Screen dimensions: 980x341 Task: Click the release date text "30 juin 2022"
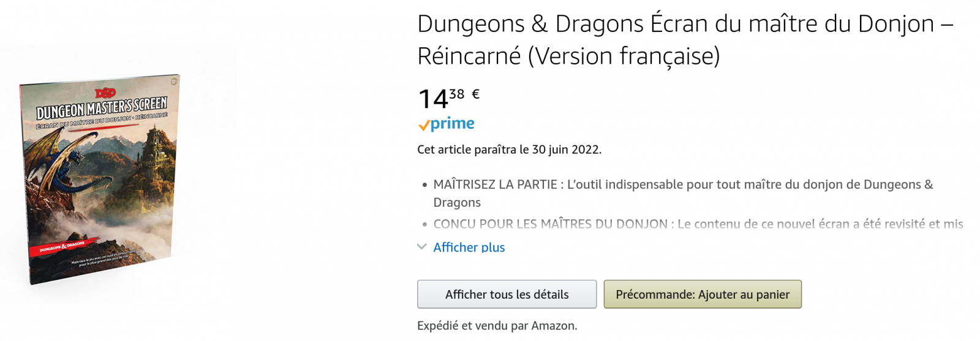point(566,150)
